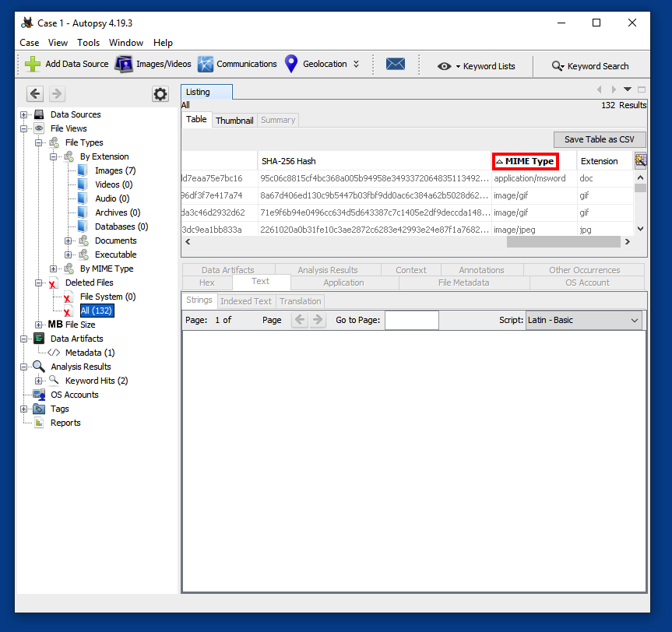The height and width of the screenshot is (632, 672).
Task: Select the Databases (0) tree item
Action: (x=121, y=226)
